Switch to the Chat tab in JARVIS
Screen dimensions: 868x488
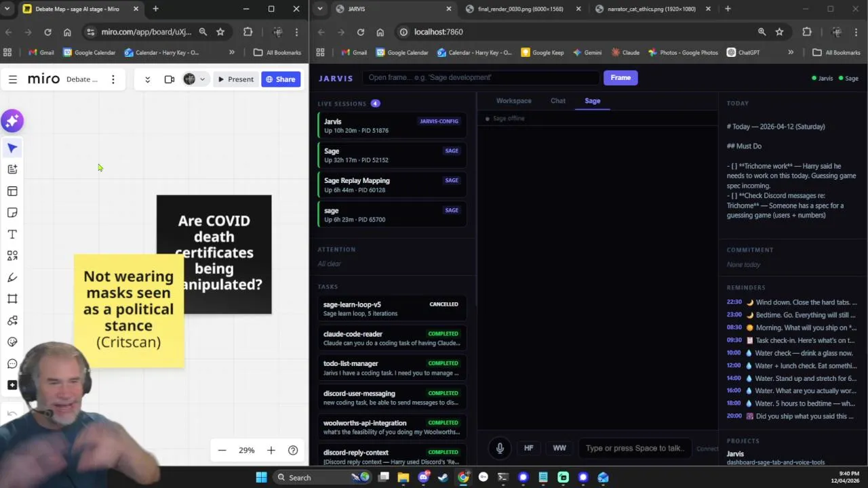click(558, 100)
